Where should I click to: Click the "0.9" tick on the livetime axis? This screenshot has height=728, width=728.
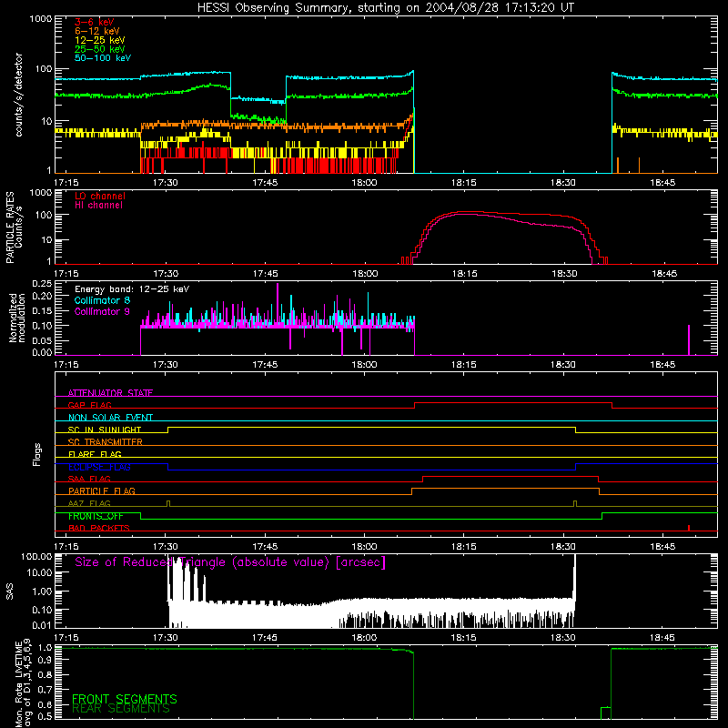point(45,660)
